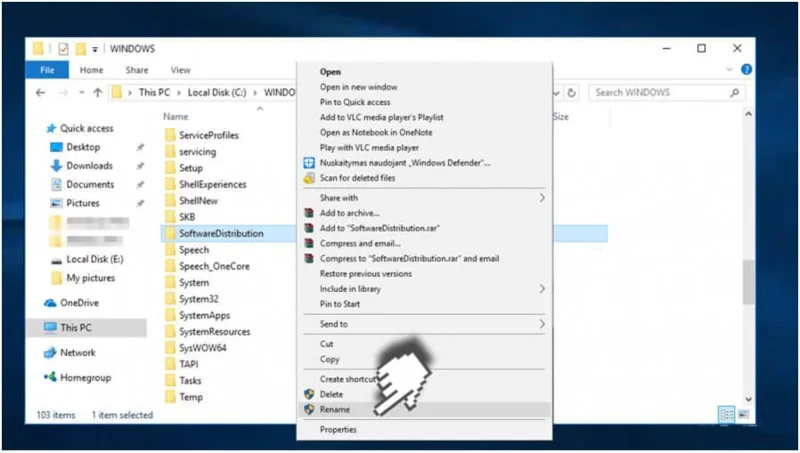This screenshot has width=800, height=453.
Task: Switch to the Share ribbon tab
Action: click(137, 70)
